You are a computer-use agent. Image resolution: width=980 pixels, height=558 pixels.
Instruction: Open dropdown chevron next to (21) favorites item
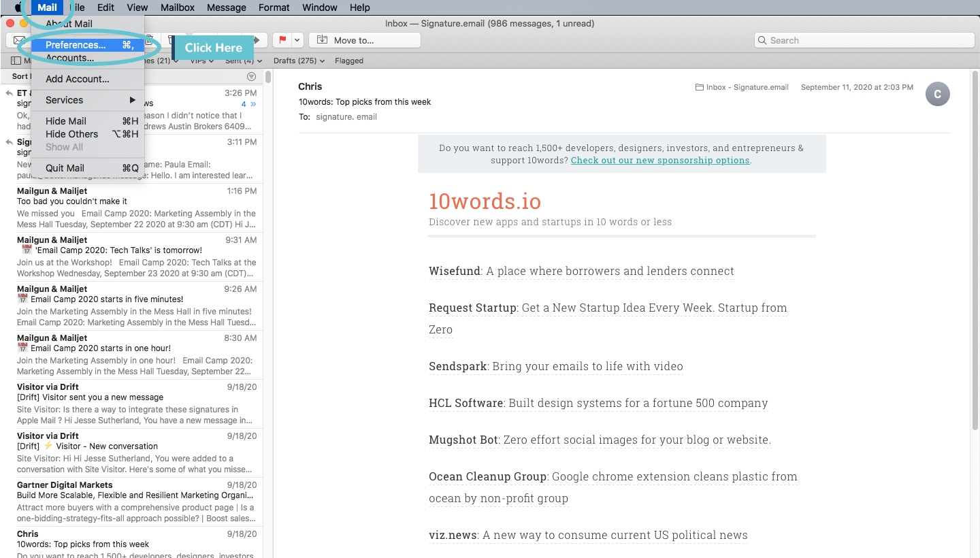pos(176,61)
